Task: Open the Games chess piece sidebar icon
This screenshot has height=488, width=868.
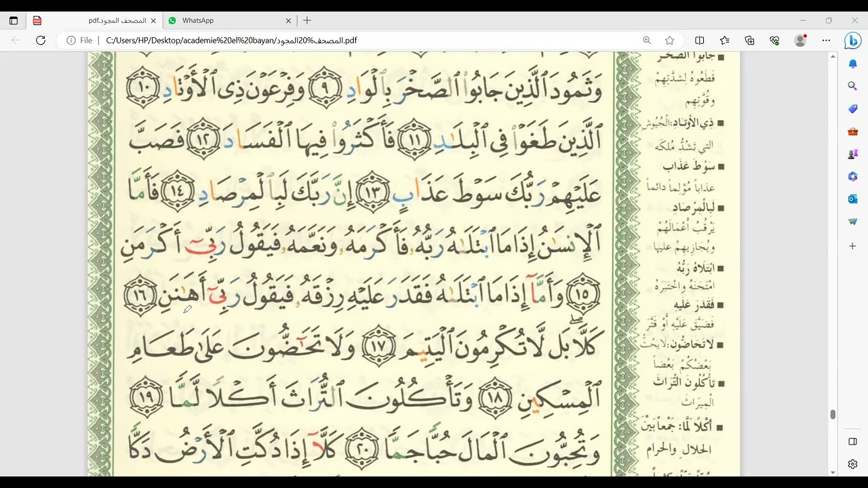Action: pos(853,154)
